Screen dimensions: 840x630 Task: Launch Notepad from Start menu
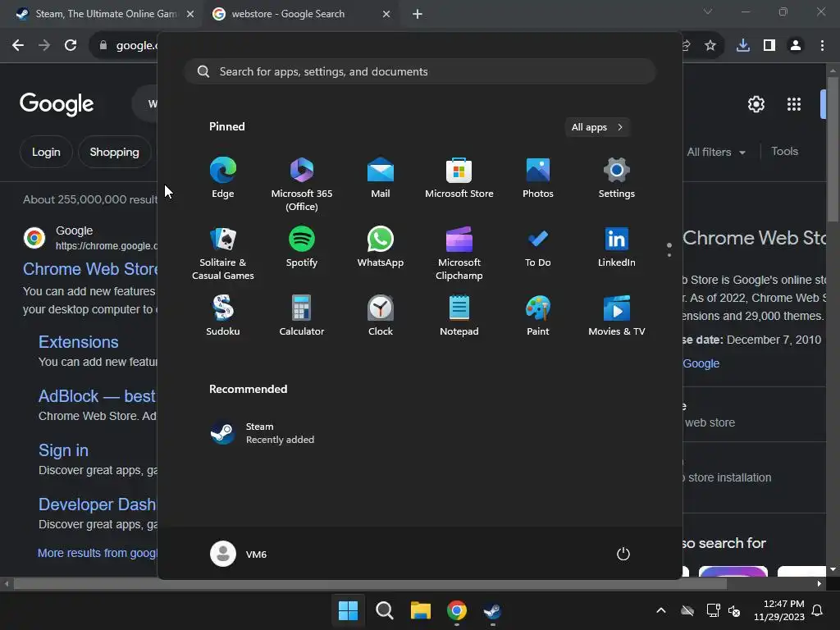(x=459, y=316)
